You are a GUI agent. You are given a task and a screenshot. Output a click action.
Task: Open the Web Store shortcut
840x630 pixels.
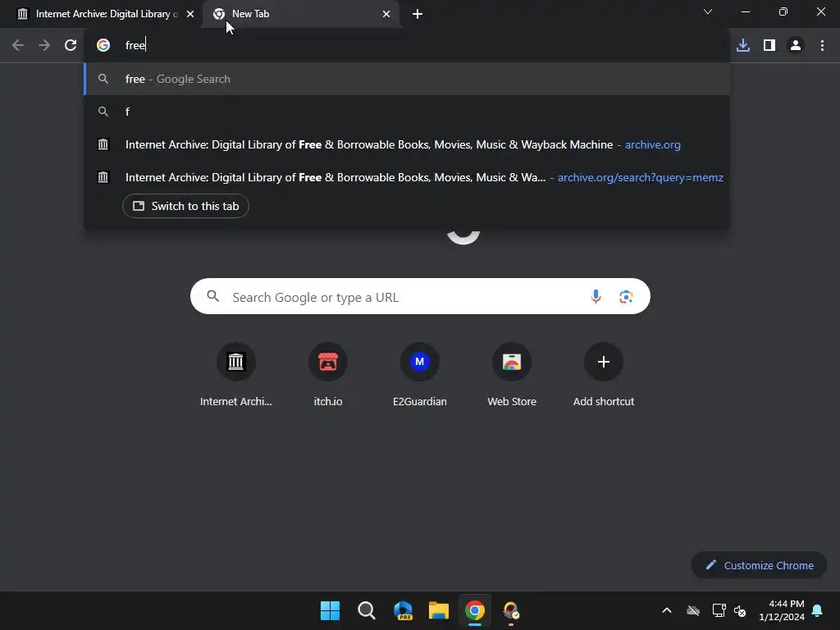point(512,375)
